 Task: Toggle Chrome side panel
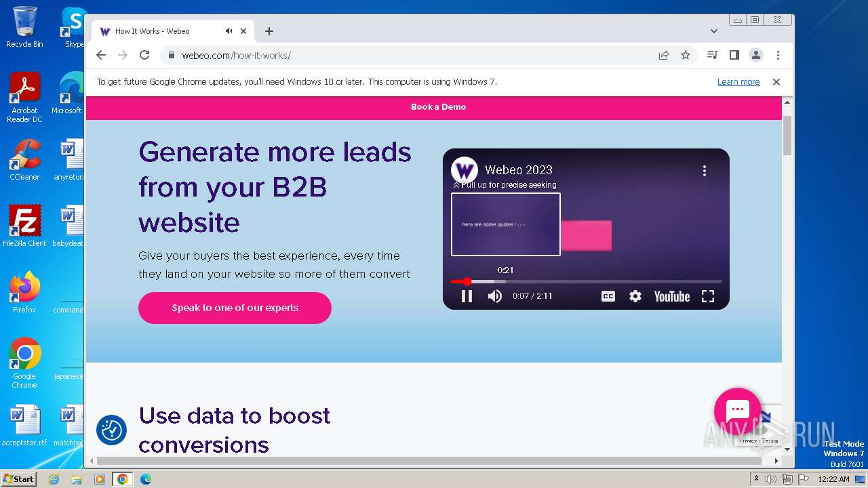(734, 56)
